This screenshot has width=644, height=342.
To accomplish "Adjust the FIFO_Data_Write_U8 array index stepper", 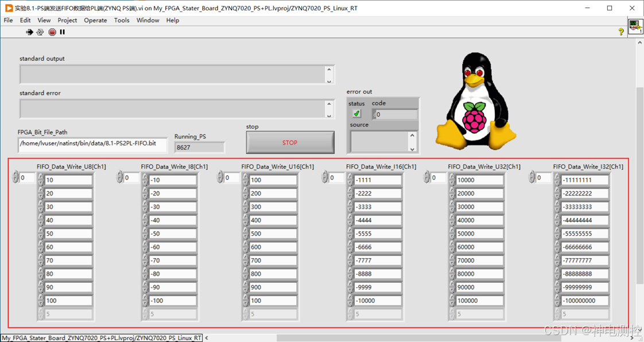I will pyautogui.click(x=15, y=177).
